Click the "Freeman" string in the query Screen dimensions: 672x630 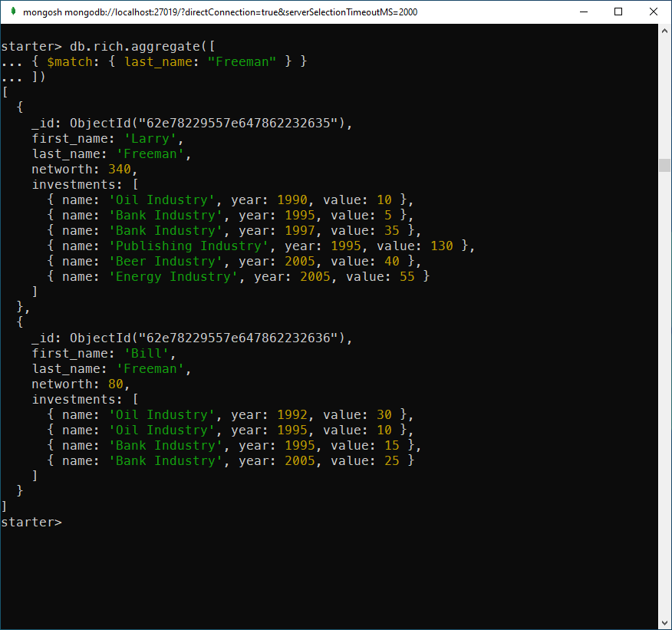point(242,61)
